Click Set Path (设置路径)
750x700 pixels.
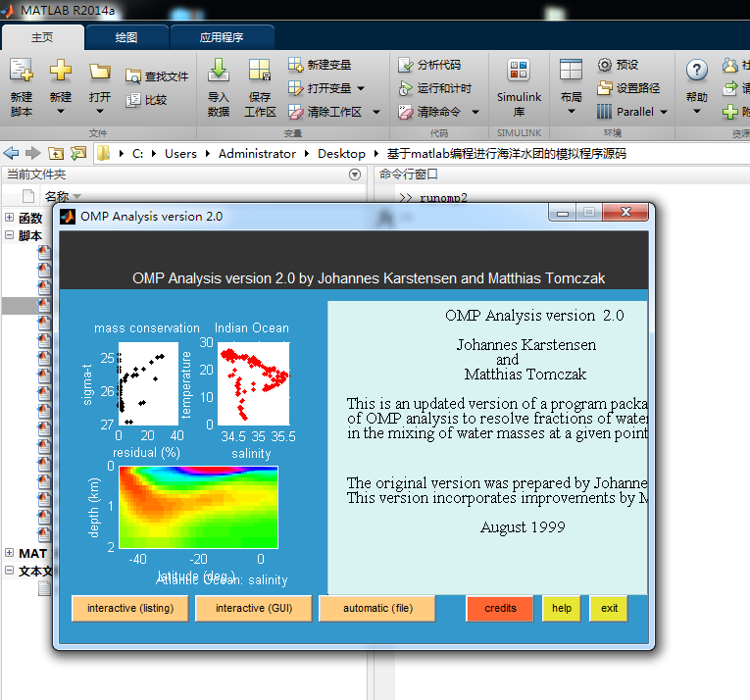(628, 88)
